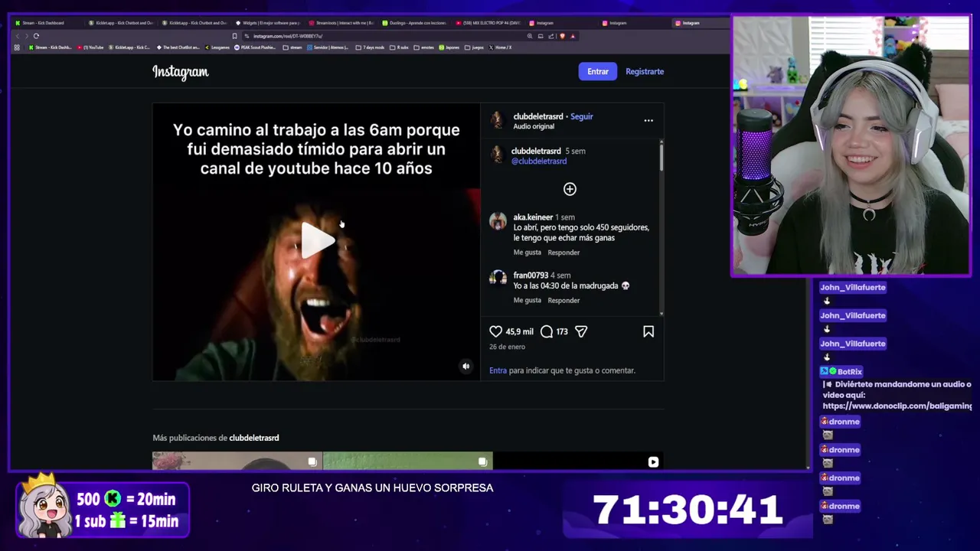Open the Japones bookmark
Image resolution: width=980 pixels, height=551 pixels.
pyautogui.click(x=449, y=47)
